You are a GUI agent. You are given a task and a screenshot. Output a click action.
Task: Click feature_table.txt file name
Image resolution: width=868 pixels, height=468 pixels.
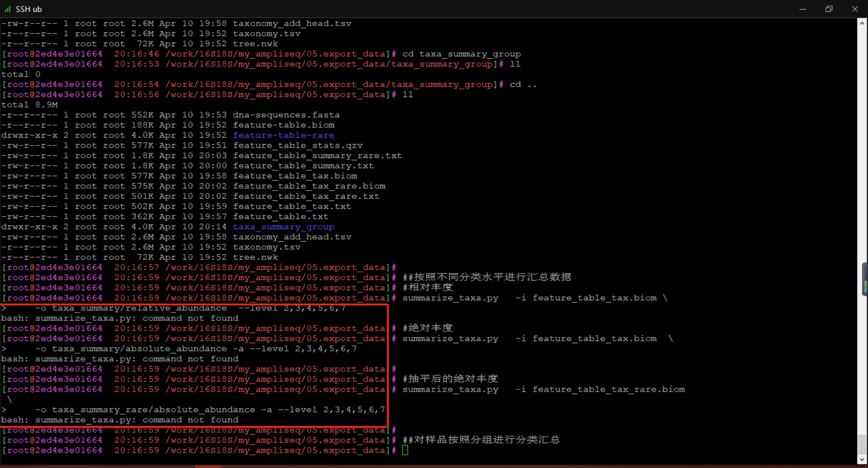pos(281,217)
